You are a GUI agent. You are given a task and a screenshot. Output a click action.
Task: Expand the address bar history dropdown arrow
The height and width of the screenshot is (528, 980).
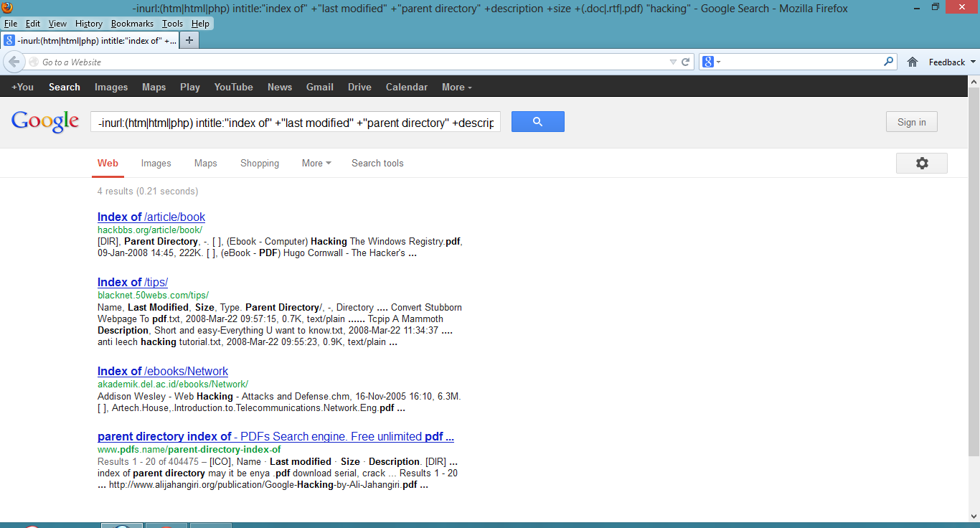tap(673, 62)
